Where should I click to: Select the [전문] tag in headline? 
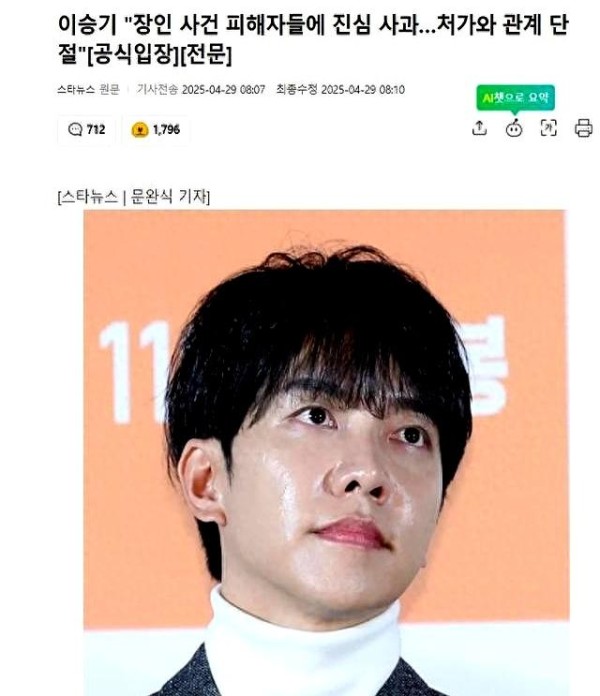click(205, 55)
